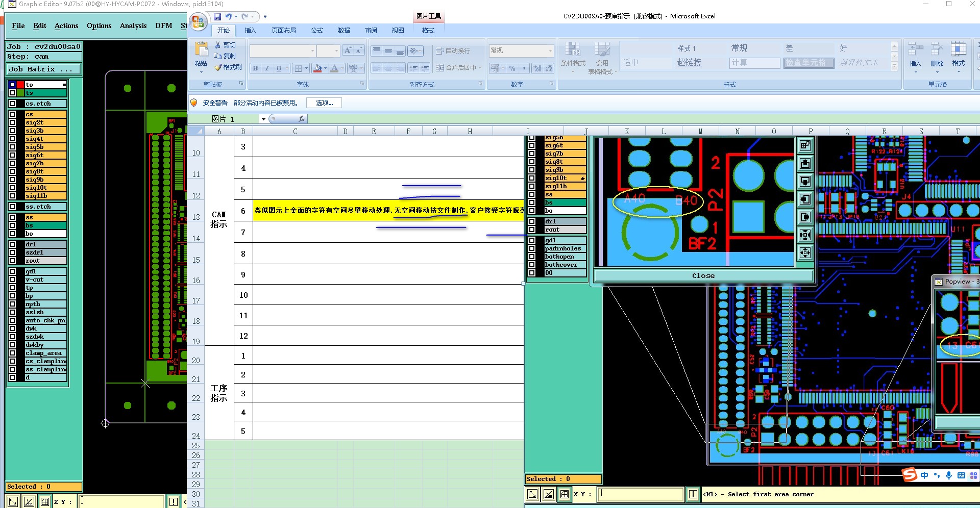Click the Align Text Left icon
Screen dimensions: 980x508
[x=377, y=68]
